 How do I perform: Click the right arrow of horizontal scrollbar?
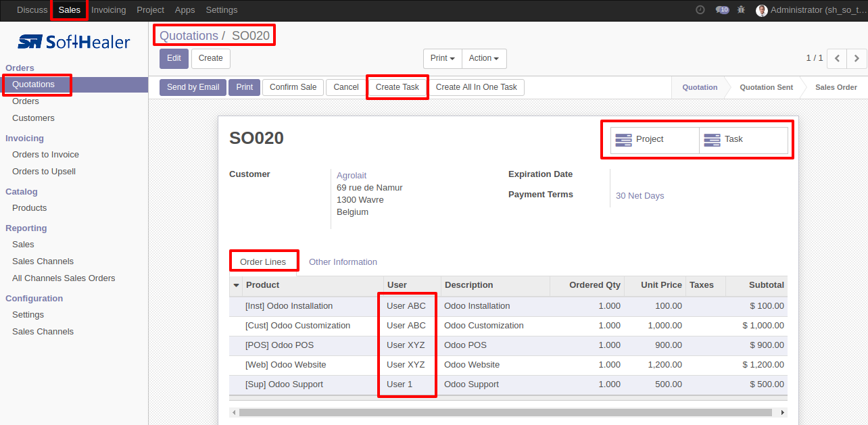click(783, 412)
